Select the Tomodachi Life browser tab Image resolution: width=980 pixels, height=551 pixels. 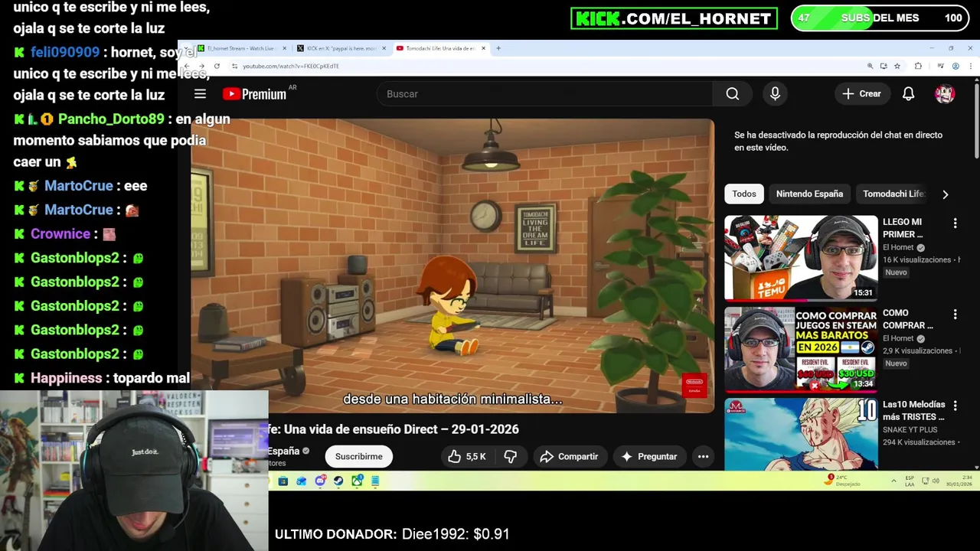click(441, 48)
